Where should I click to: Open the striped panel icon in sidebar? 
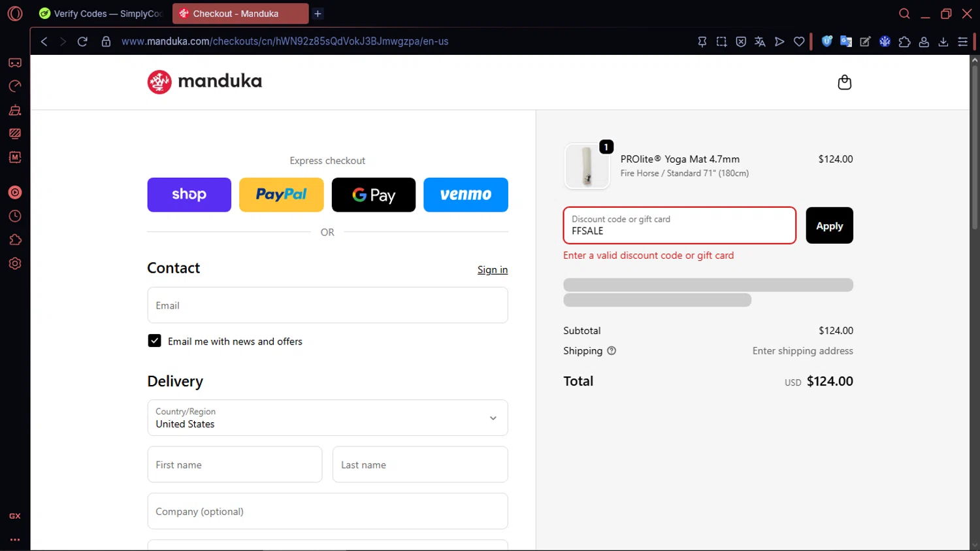coord(15,133)
